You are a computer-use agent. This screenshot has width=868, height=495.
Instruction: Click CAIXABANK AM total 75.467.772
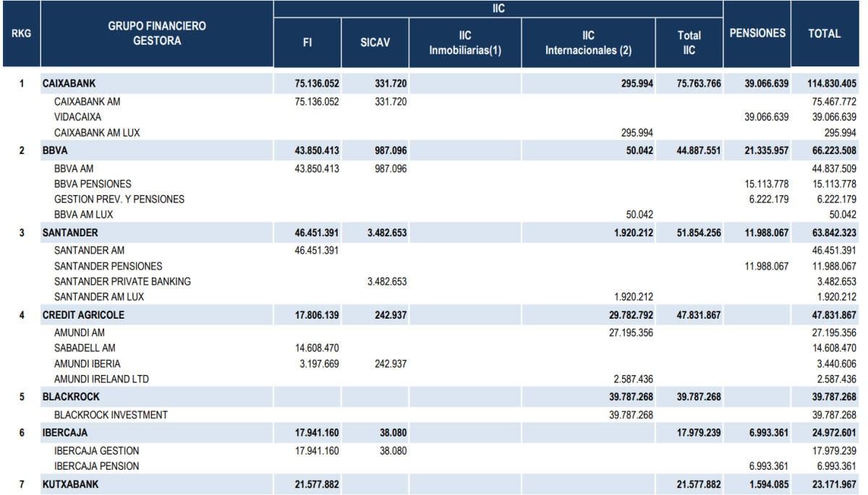point(834,102)
